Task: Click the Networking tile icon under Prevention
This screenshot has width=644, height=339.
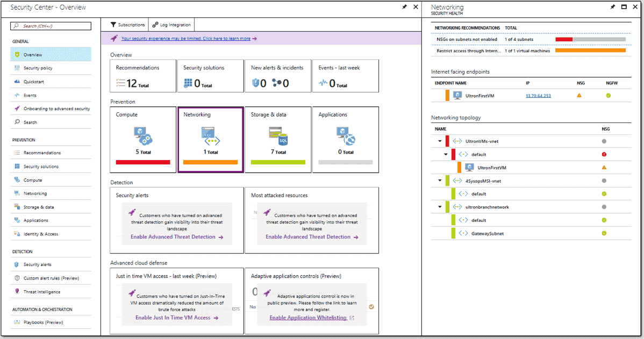Action: (x=210, y=136)
